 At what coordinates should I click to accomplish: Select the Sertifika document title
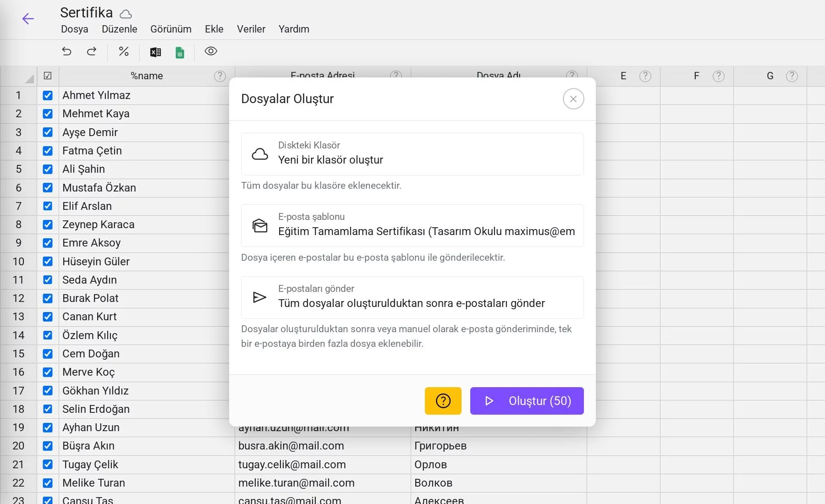[86, 13]
